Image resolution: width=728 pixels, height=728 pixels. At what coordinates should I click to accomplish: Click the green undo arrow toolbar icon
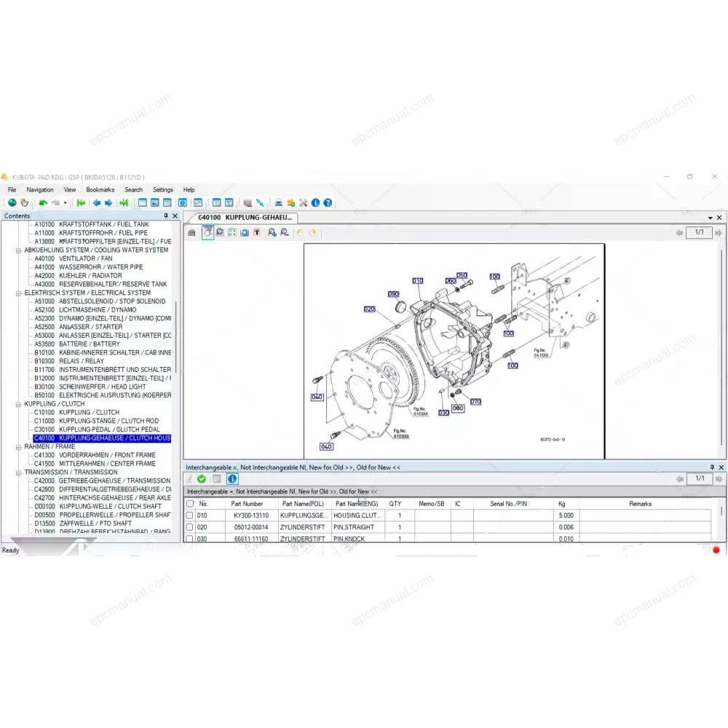43,202
